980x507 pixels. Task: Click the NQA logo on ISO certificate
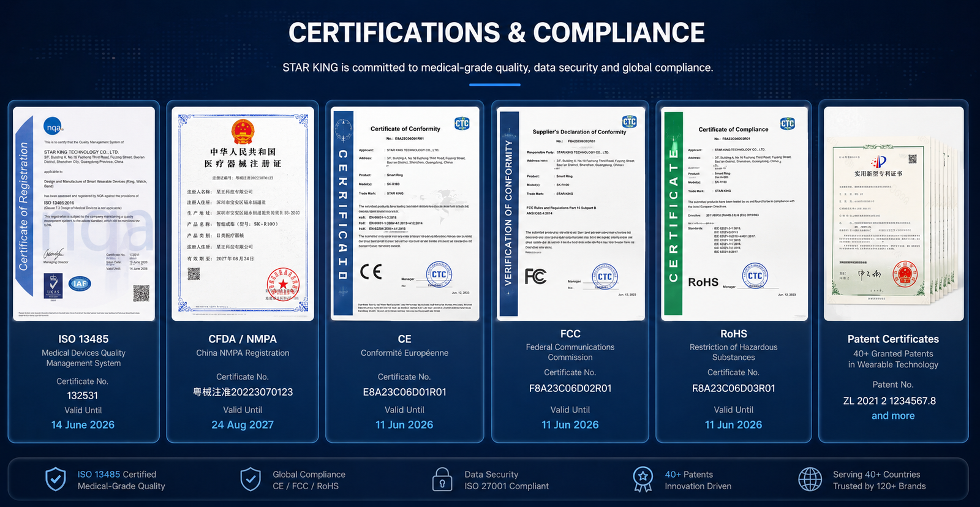53,127
